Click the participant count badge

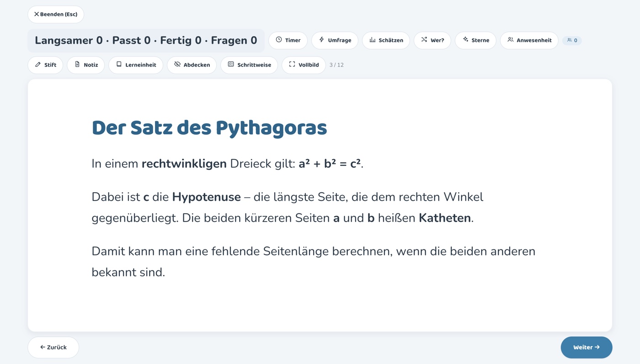pyautogui.click(x=572, y=40)
